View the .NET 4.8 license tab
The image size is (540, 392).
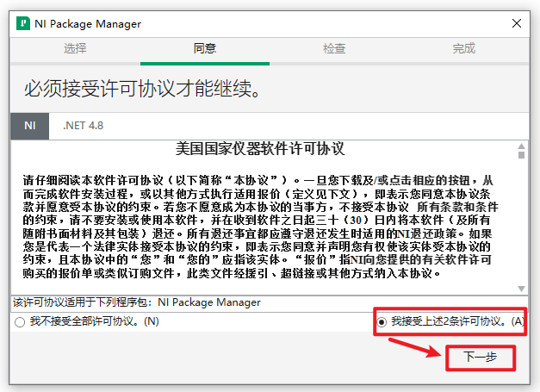pos(84,125)
